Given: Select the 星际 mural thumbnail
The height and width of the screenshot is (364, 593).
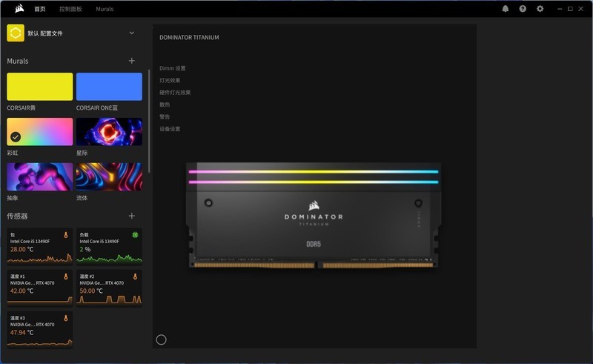Looking at the screenshot, I should (x=109, y=132).
